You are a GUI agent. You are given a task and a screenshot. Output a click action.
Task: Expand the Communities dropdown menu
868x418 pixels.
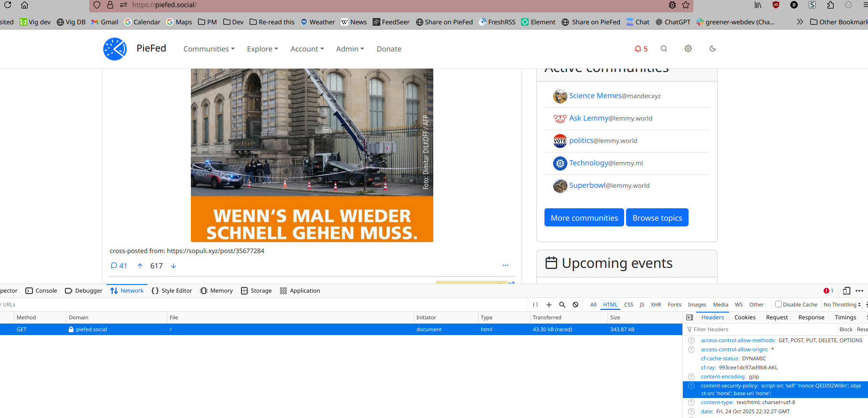pos(209,49)
